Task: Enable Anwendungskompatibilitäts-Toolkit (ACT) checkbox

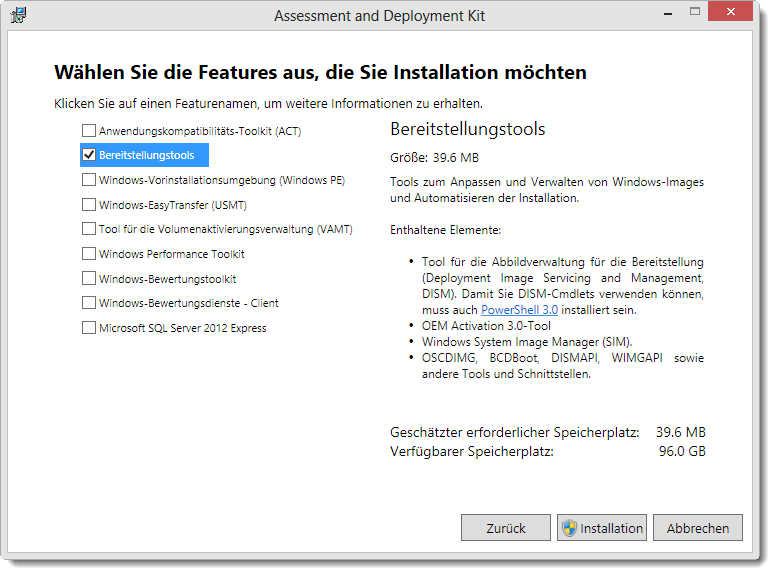Action: [x=89, y=131]
